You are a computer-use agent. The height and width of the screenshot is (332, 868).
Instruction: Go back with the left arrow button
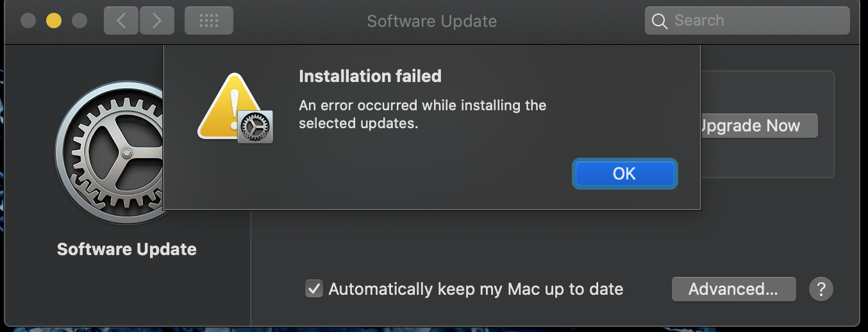[x=121, y=21]
